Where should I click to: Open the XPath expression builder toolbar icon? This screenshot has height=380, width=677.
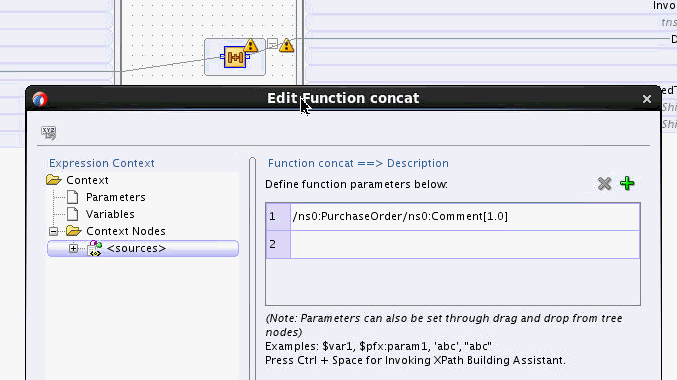click(x=49, y=133)
